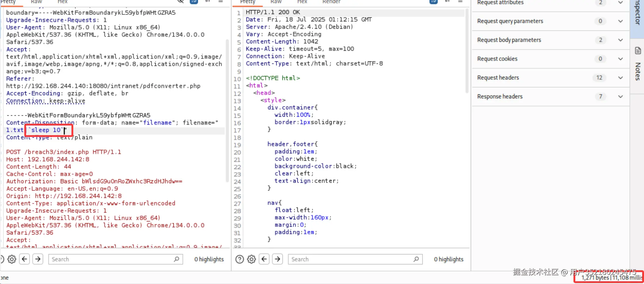Select the response Pretty tab
Viewport: 644px width, 284px height.
[248, 2]
